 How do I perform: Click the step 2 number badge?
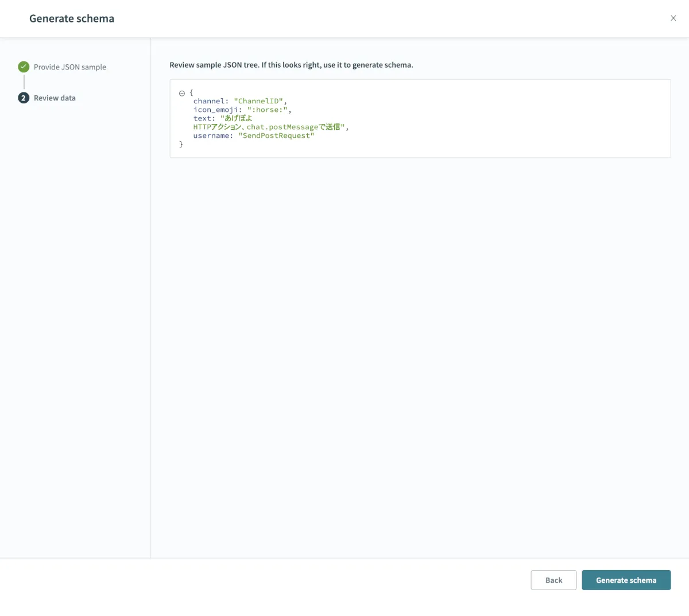[x=24, y=98]
